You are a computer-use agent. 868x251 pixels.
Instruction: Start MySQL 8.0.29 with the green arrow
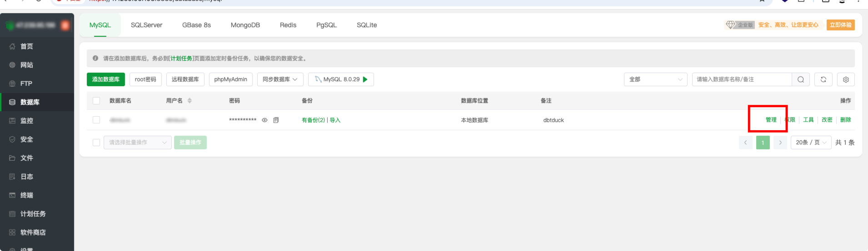pos(365,79)
